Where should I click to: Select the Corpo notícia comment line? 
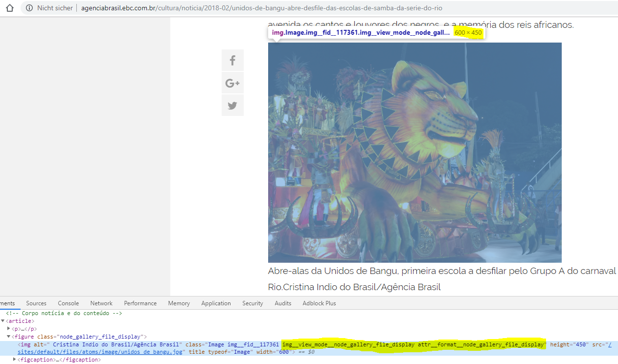(64, 313)
